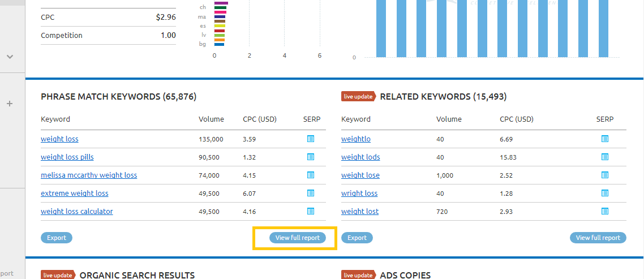View full report for related keywords
This screenshot has height=279, width=644.
(598, 238)
